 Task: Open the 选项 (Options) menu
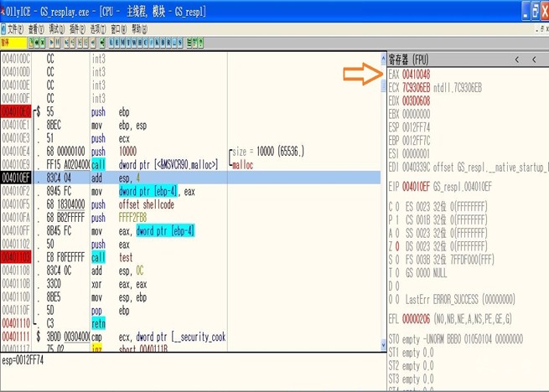pos(98,29)
